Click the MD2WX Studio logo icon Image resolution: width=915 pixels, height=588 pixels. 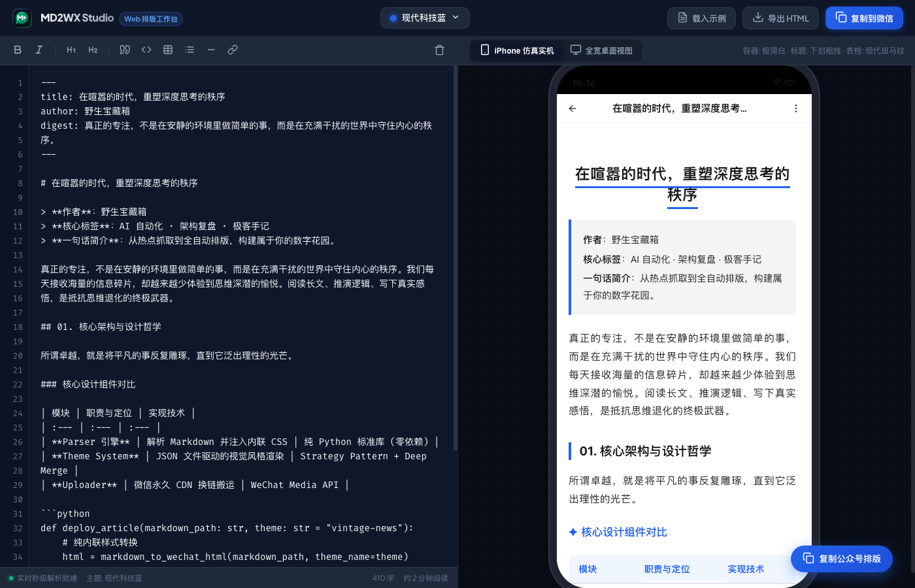point(22,18)
